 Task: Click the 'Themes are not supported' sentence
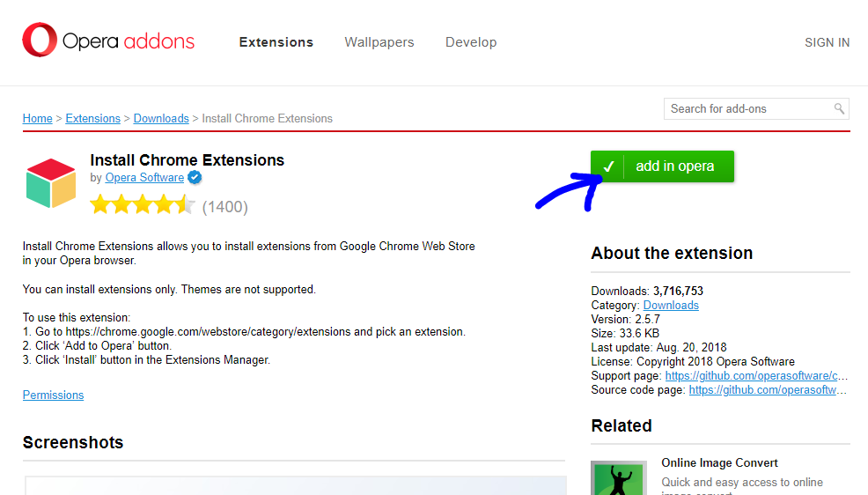coord(248,290)
